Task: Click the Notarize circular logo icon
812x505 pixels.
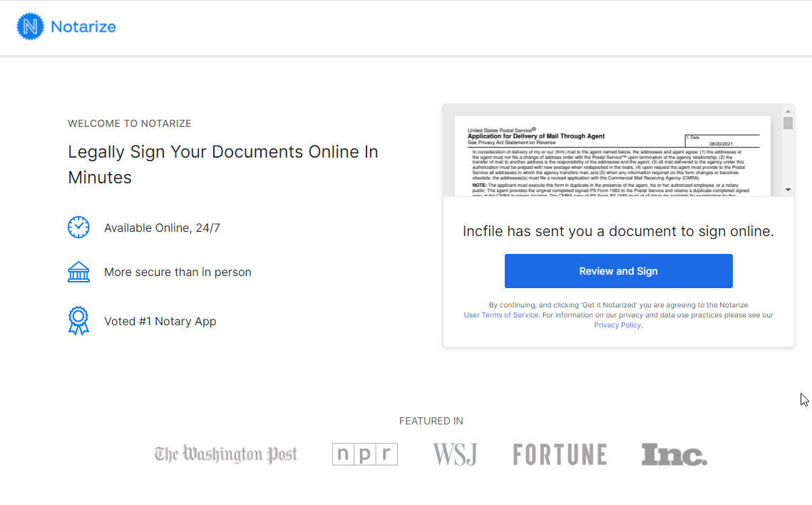Action: [x=30, y=27]
